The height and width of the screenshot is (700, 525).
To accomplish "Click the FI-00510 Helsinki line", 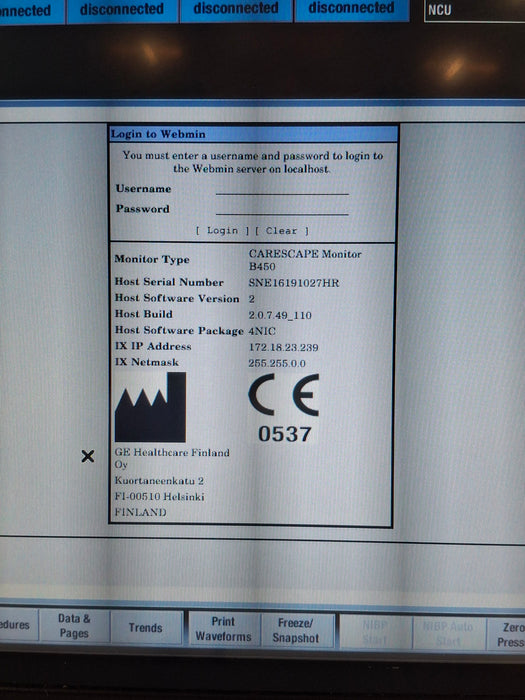I will (x=159, y=496).
